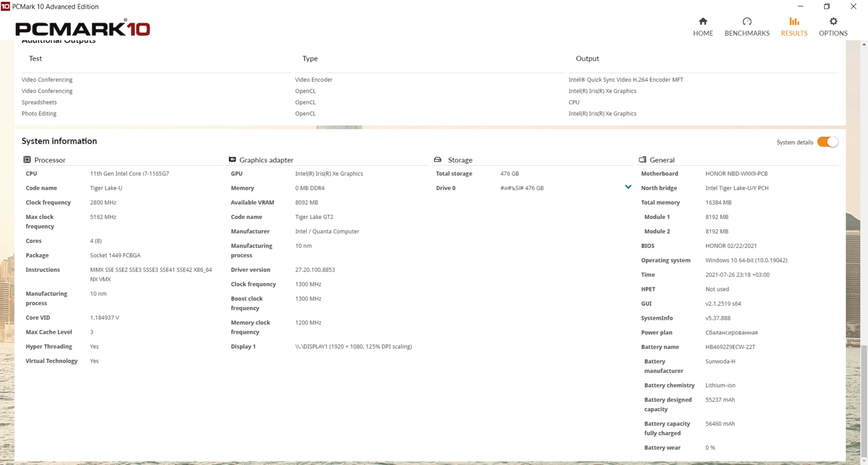Viewport: 868px width, 465px height.
Task: Toggle the System details switch
Action: pos(828,142)
